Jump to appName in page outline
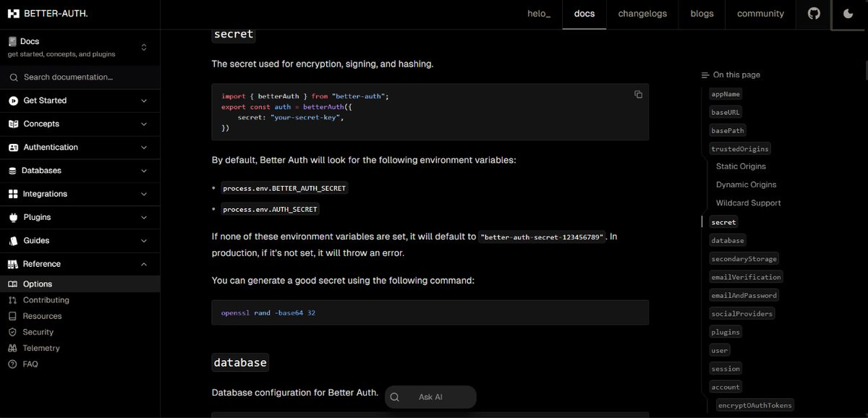This screenshot has height=418, width=868. click(726, 94)
